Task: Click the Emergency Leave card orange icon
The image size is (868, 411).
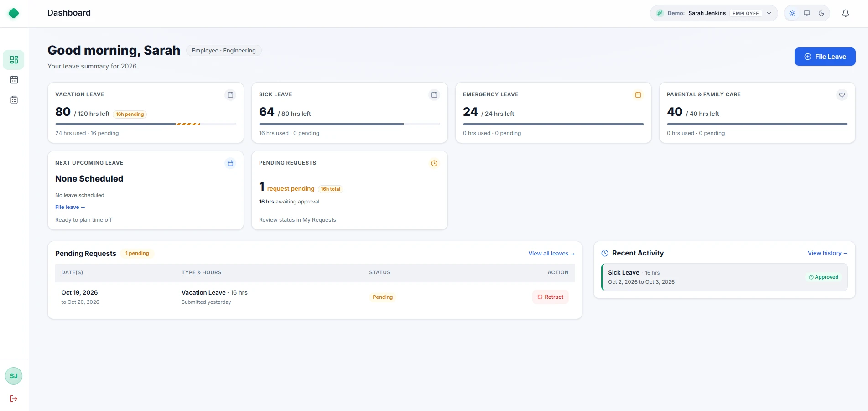Action: click(638, 95)
